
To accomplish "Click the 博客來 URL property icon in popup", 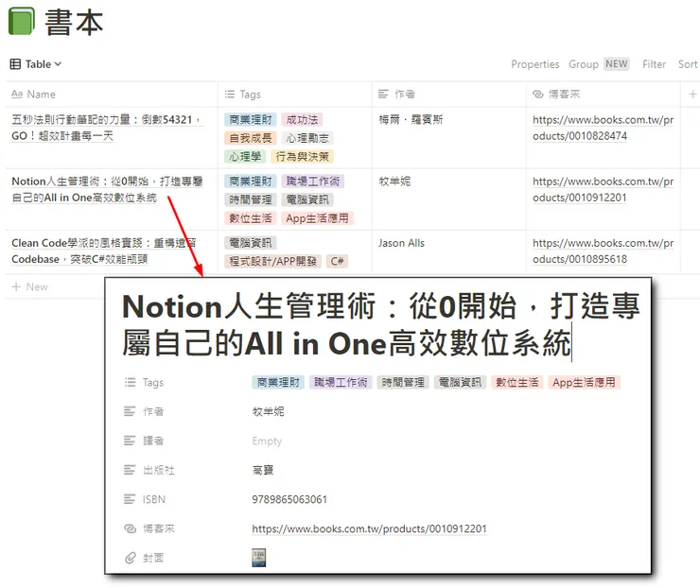I will [130, 528].
